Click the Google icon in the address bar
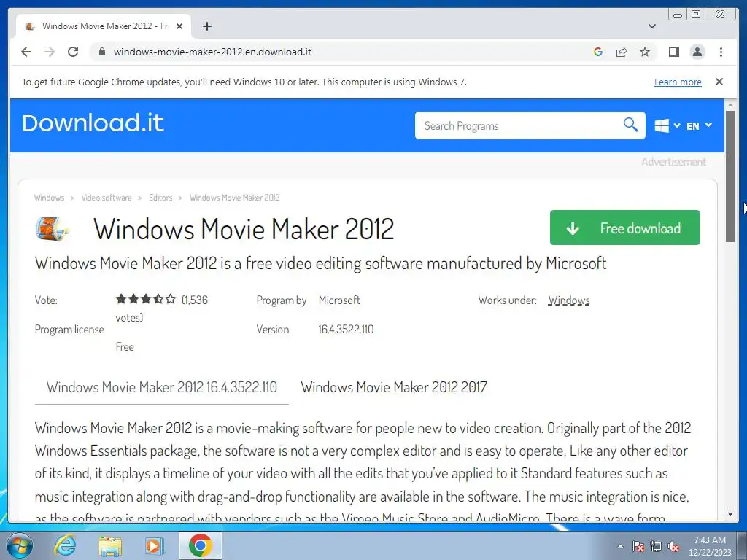The width and height of the screenshot is (747, 560). point(598,52)
